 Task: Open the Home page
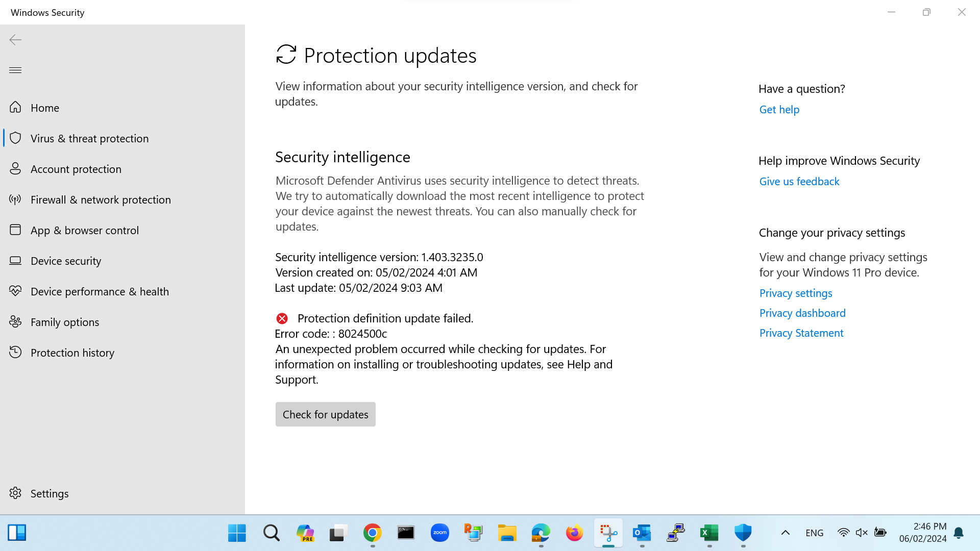coord(122,108)
